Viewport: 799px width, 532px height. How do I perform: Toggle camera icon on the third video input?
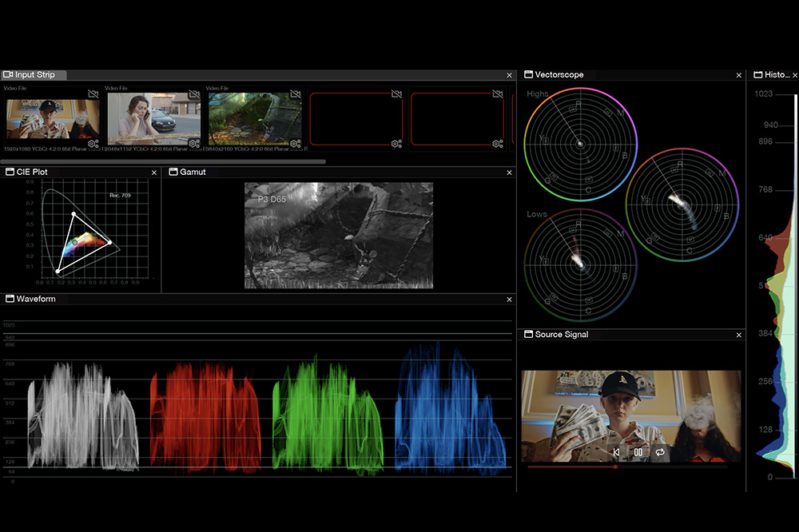tap(295, 94)
